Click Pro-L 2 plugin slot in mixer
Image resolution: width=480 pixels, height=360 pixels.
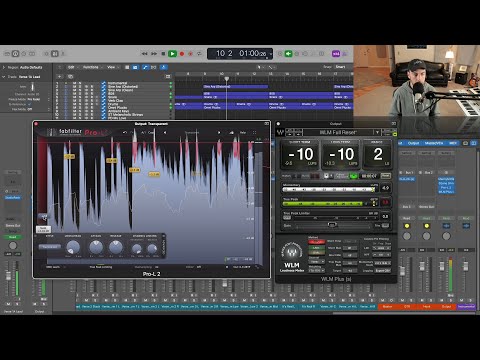[x=446, y=188]
